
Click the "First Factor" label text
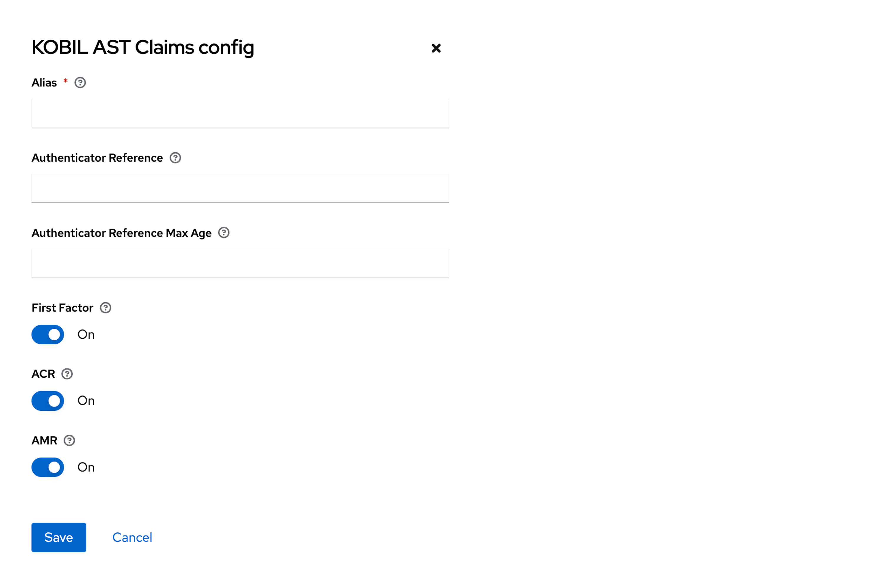[62, 308]
